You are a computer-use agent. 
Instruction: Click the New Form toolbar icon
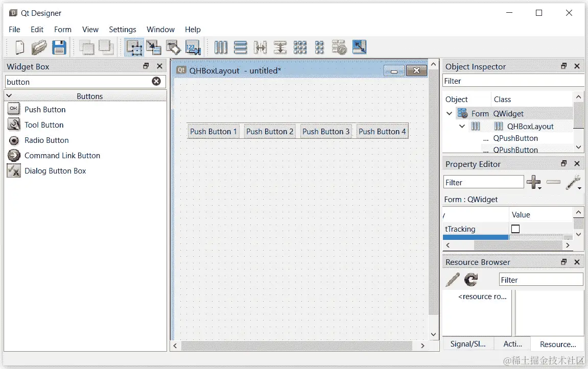(x=19, y=47)
